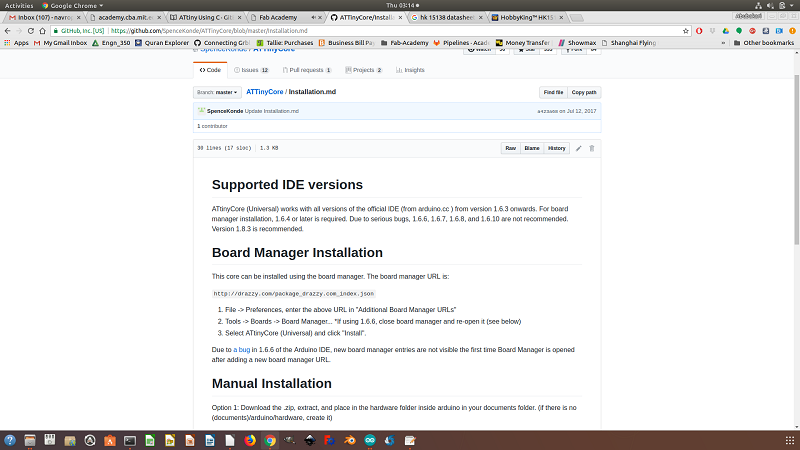Click the Find file button
Viewport: 800px width, 450px height.
[x=553, y=92]
